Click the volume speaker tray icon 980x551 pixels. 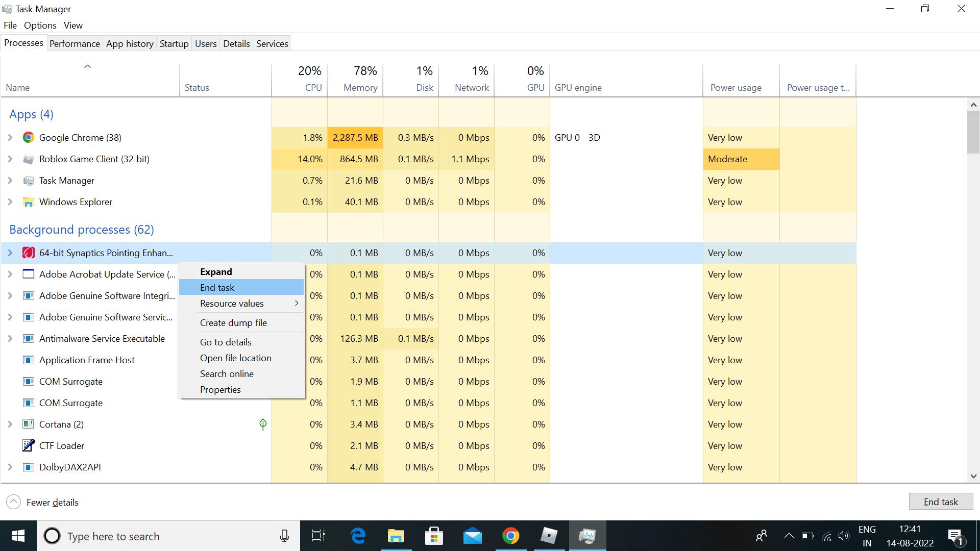843,536
